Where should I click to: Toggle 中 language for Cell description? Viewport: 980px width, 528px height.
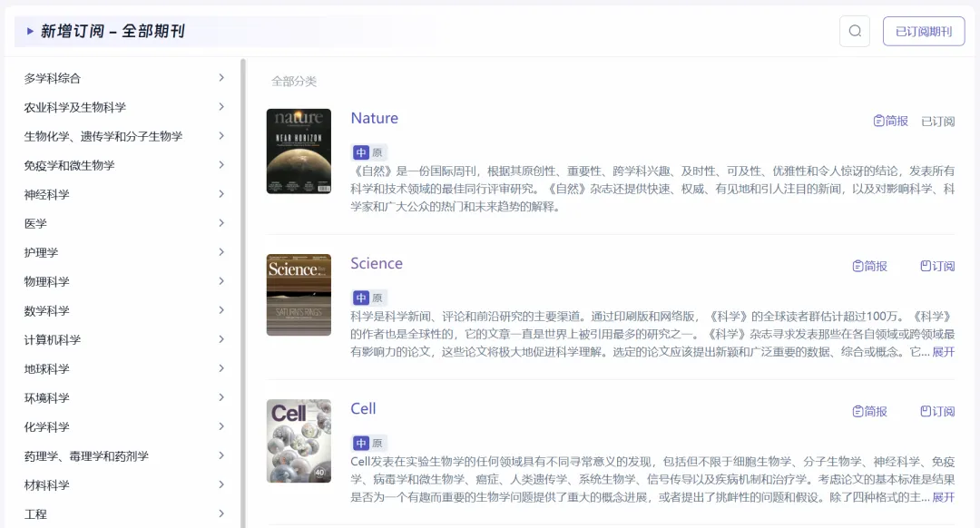(x=360, y=443)
